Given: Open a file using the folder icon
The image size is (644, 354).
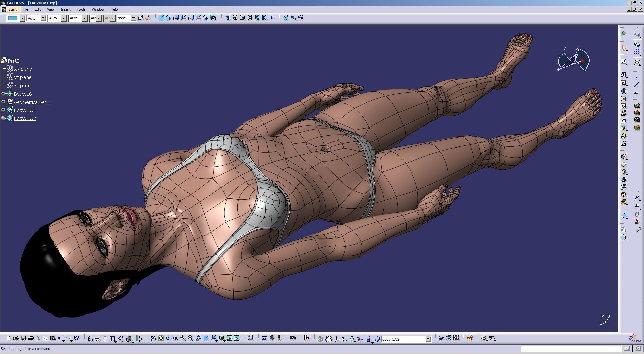Looking at the screenshot, I should [16, 338].
